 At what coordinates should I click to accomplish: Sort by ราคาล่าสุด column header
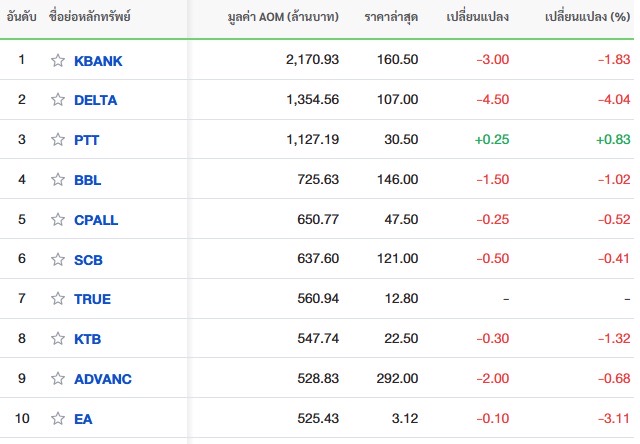(391, 17)
